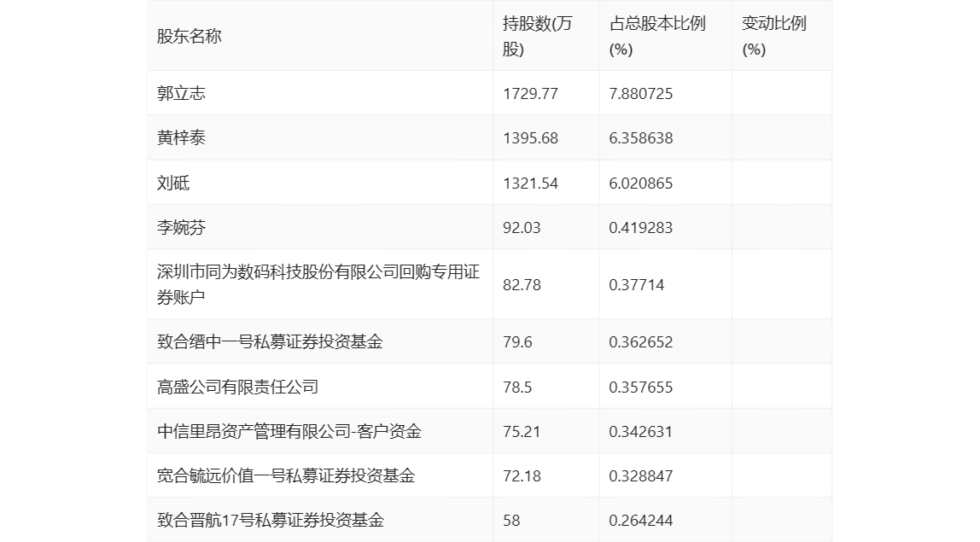Click shareholding value 1729.77

(530, 94)
